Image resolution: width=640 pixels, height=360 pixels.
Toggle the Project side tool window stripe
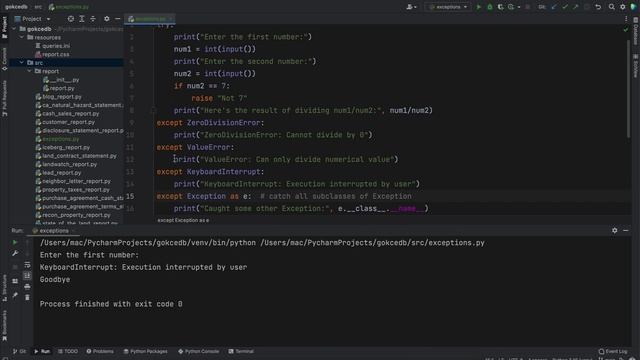tap(4, 28)
